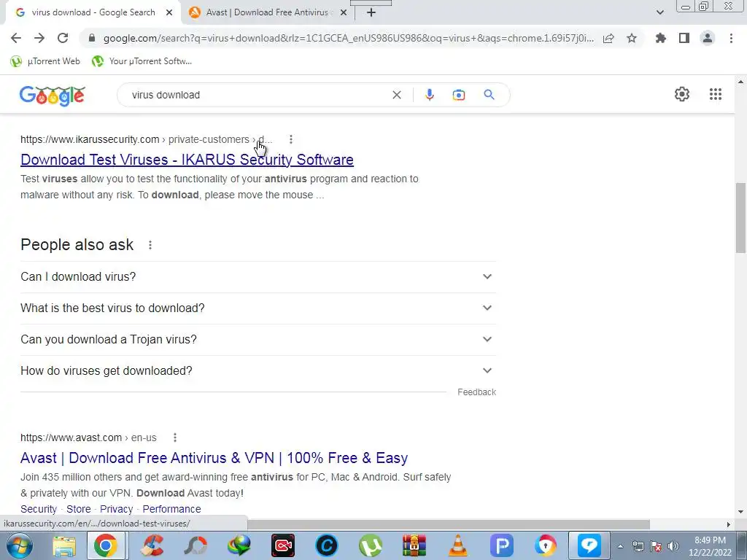Click Feedback under People also ask
The image size is (747, 560).
pyautogui.click(x=476, y=392)
